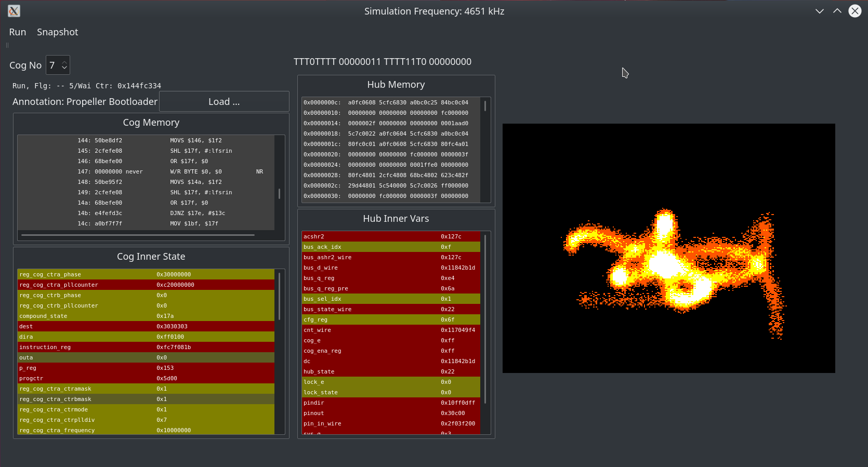
Task: Click the Cog No number field
Action: 53,65
